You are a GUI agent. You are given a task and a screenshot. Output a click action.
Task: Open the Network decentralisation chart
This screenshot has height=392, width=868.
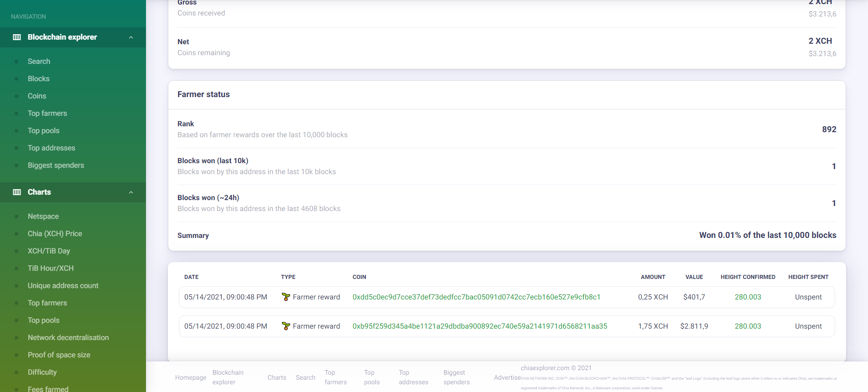[68, 337]
